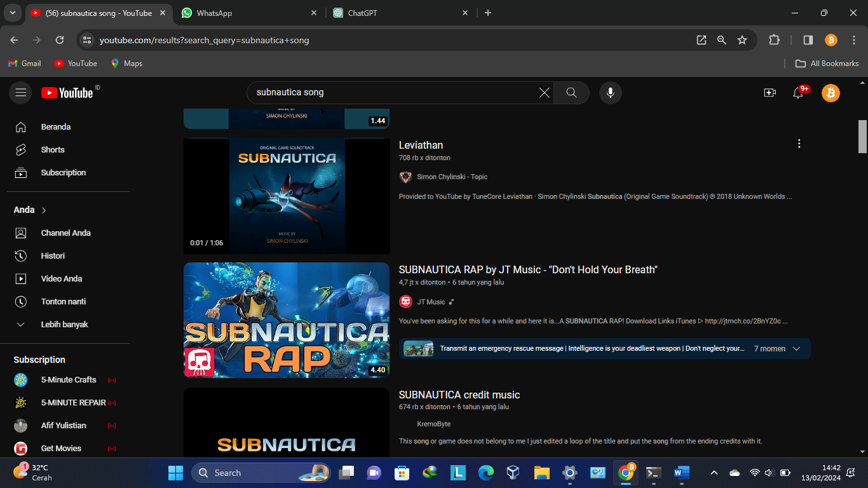Open a new Chrome tab with plus
Image resolution: width=868 pixels, height=488 pixels.
(x=488, y=13)
